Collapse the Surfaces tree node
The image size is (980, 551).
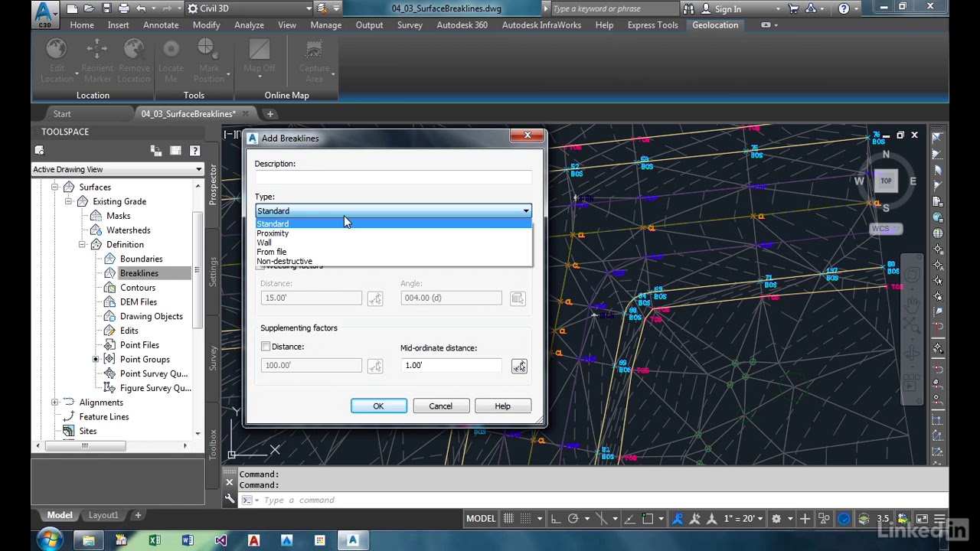[x=54, y=187]
